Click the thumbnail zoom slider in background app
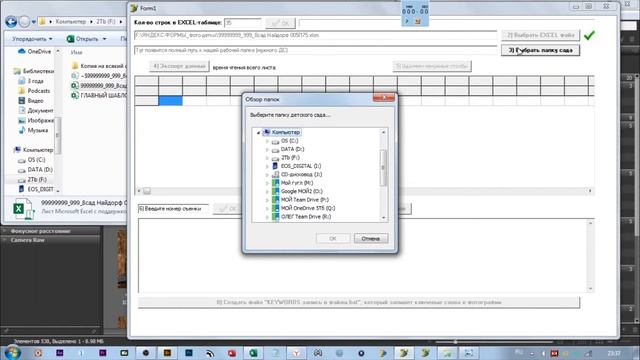Image resolution: width=640 pixels, height=360 pixels. pyautogui.click(x=455, y=342)
